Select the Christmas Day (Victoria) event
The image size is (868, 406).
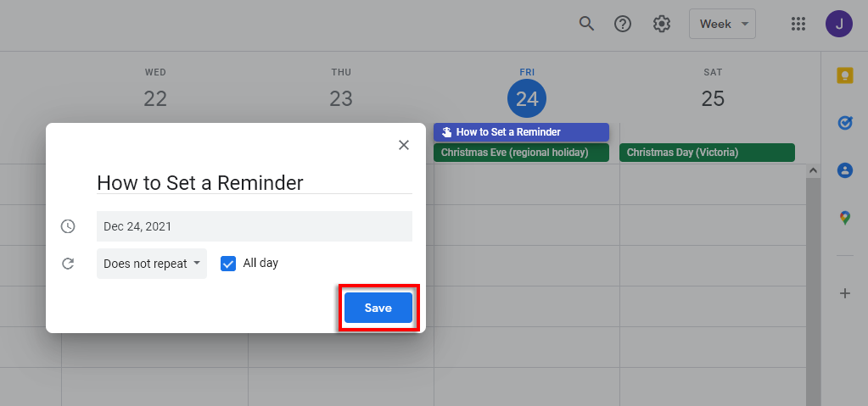point(707,153)
